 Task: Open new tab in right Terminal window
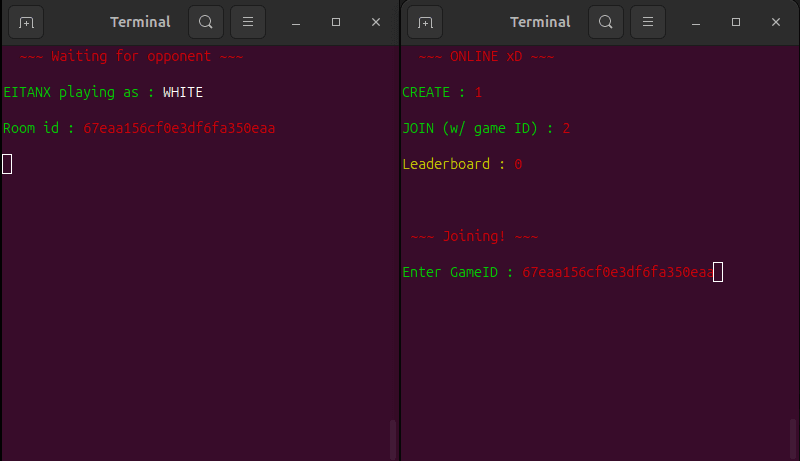tap(425, 22)
